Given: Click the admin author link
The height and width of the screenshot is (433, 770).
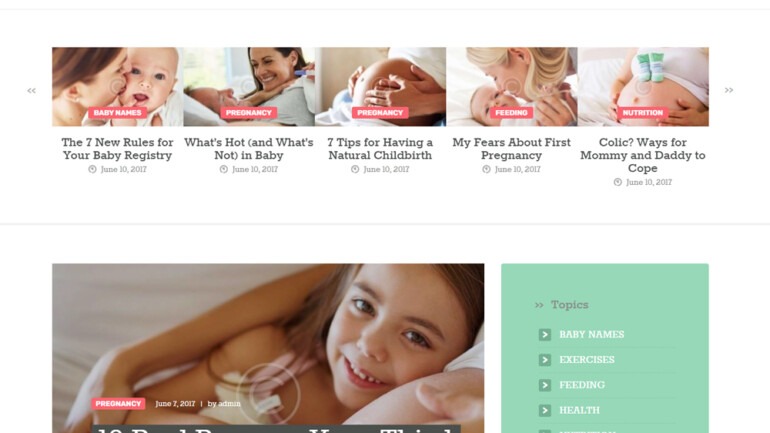Looking at the screenshot, I should (x=229, y=404).
